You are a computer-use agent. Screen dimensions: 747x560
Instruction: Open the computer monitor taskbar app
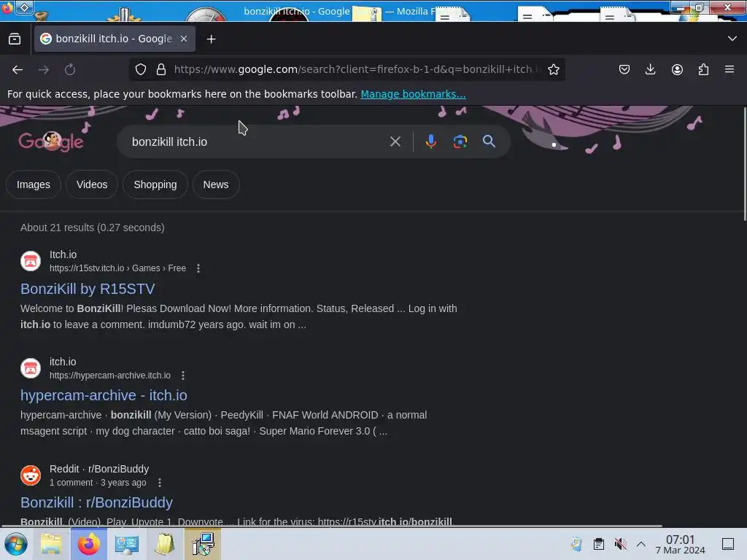tap(127, 544)
